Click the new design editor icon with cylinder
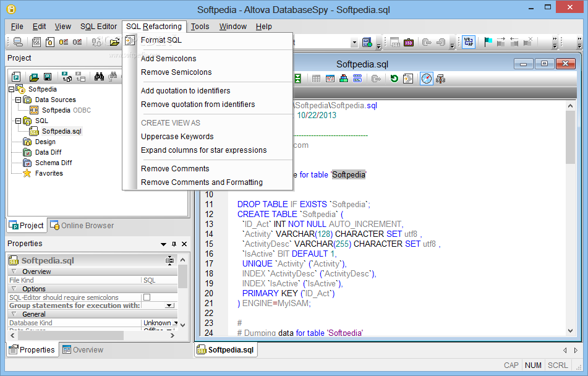 click(x=50, y=42)
